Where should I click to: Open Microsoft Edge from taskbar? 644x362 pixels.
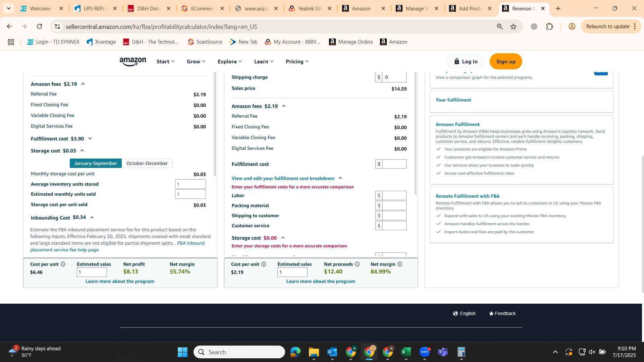(295, 352)
